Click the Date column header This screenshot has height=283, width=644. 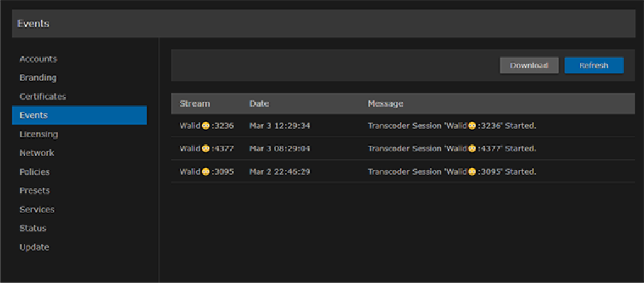[259, 104]
